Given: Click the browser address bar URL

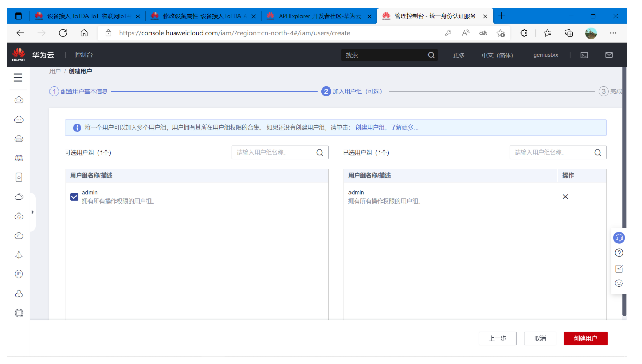Looking at the screenshot, I should [x=234, y=33].
